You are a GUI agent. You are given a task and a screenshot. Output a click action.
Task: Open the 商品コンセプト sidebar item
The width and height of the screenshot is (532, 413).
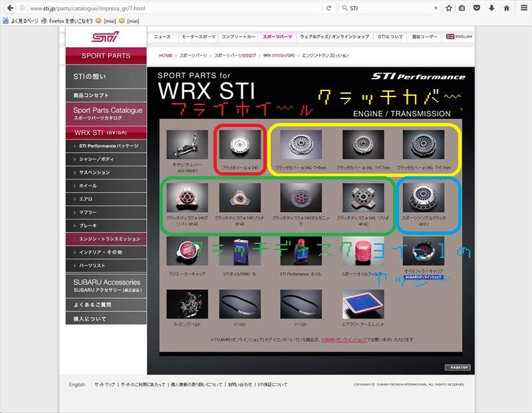pyautogui.click(x=106, y=95)
